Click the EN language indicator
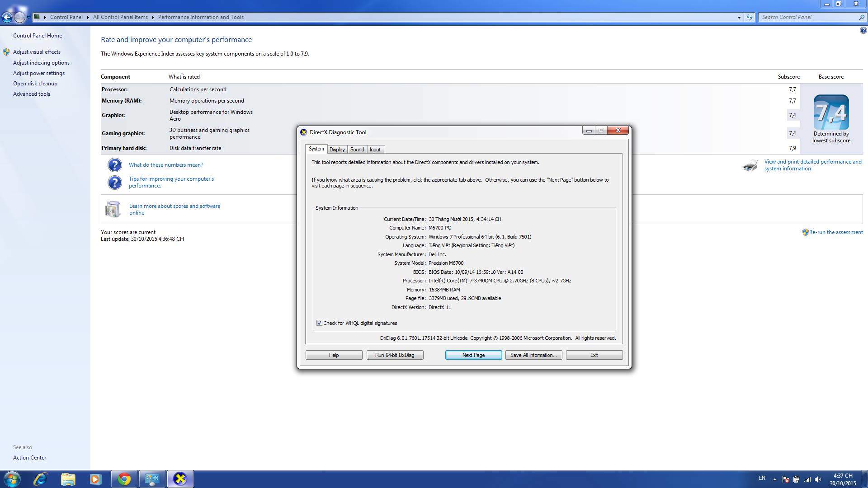 (762, 479)
